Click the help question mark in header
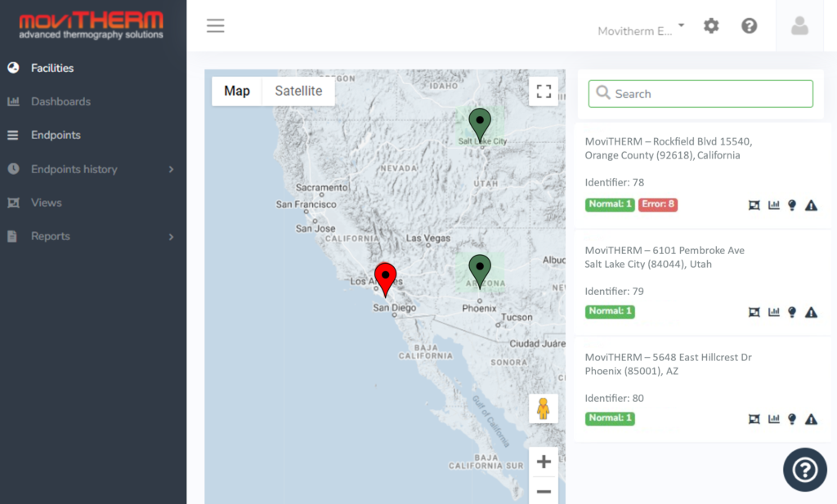This screenshot has width=837, height=504. pos(749,26)
